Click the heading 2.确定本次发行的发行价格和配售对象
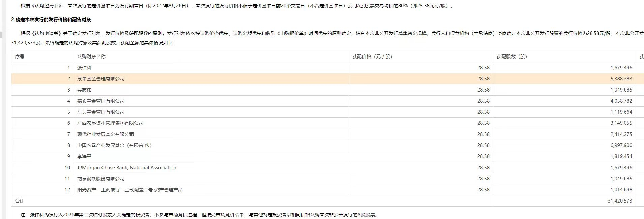 coord(51,20)
